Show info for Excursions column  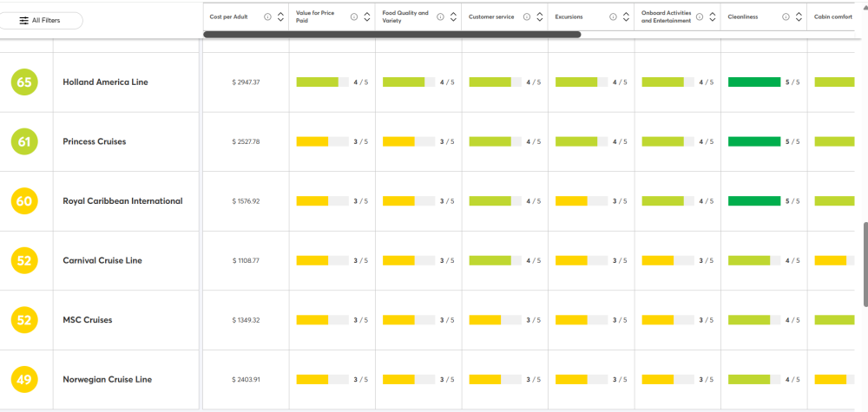coord(614,17)
